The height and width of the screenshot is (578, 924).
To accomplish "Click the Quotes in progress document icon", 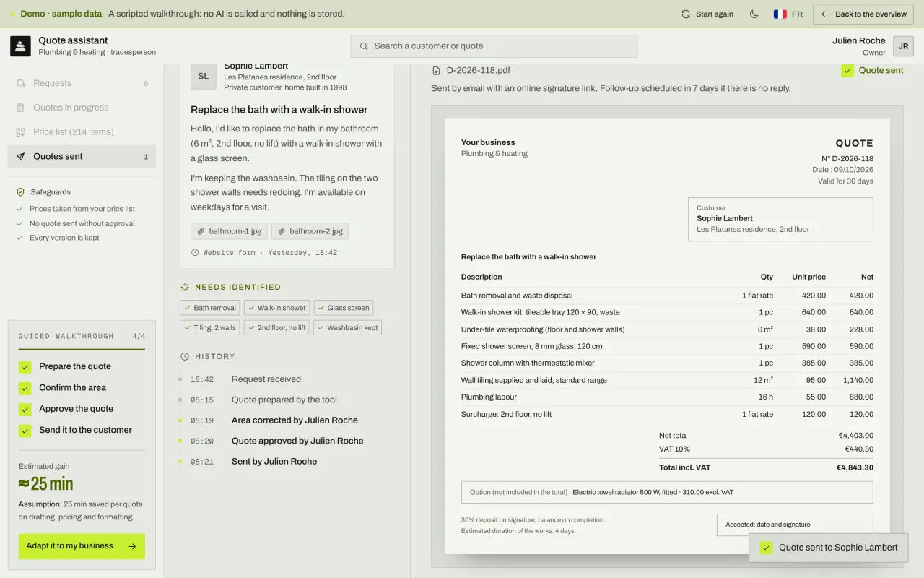I will pos(20,108).
